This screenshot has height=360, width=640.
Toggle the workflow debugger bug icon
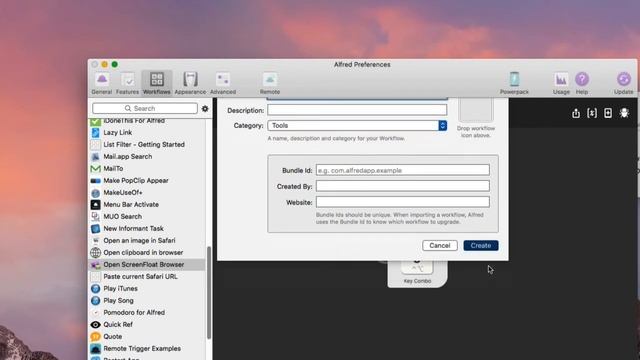click(x=624, y=113)
